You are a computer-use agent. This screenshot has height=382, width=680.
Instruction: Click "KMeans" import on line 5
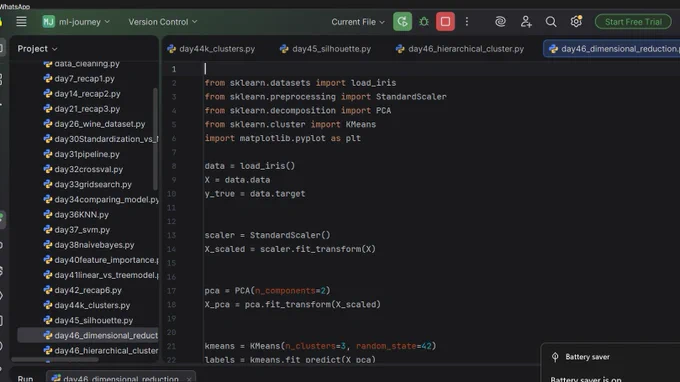361,124
